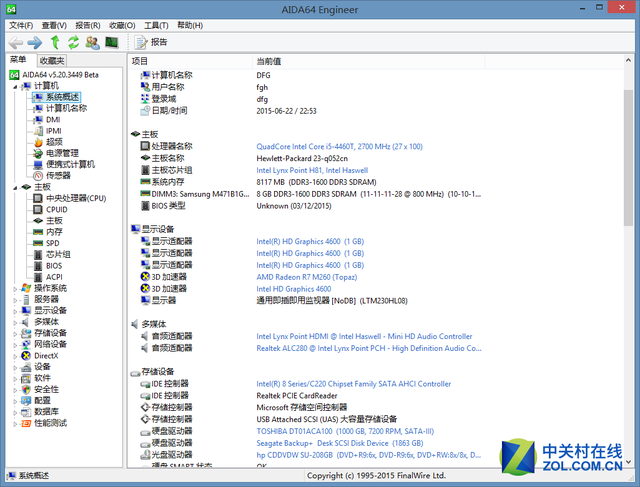Open the system monitor chart toolbar icon
This screenshot has width=640, height=487.
(x=111, y=42)
